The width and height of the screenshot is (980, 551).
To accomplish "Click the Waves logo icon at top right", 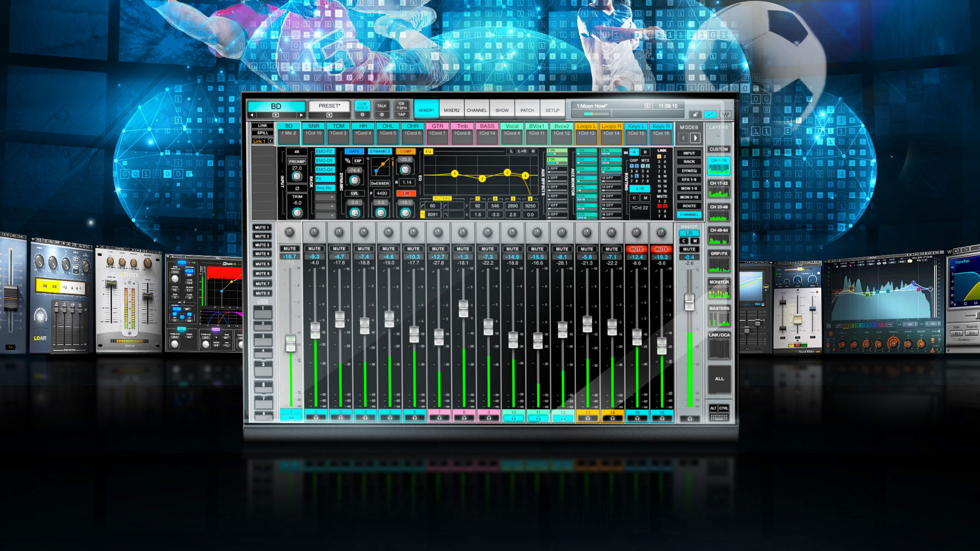I will [725, 114].
